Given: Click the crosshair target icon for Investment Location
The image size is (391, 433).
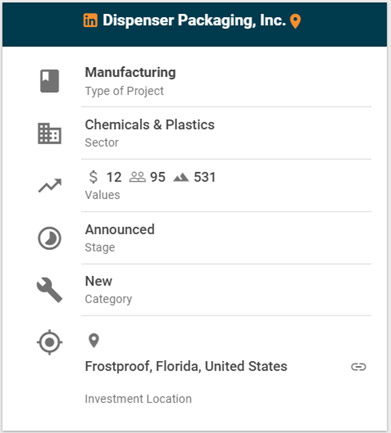Looking at the screenshot, I should point(49,342).
